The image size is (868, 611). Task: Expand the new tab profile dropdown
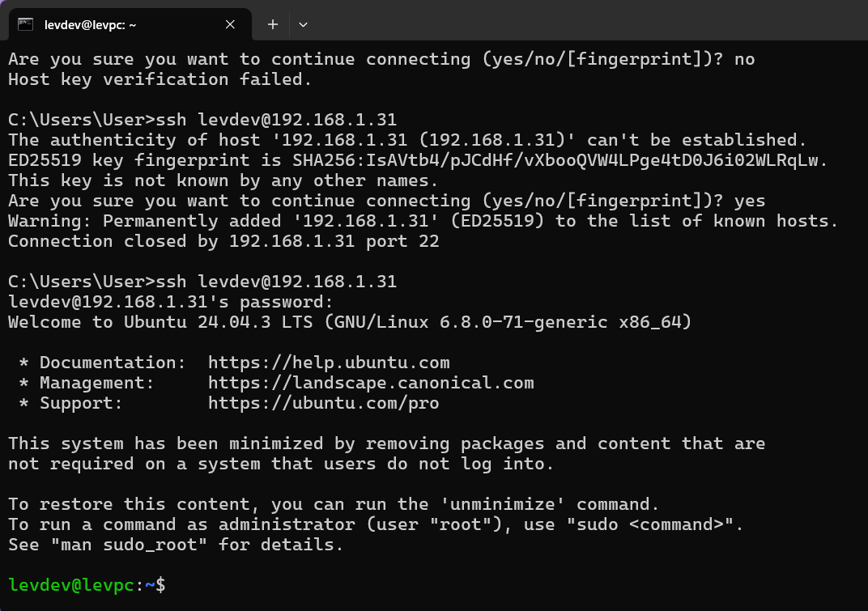[303, 24]
